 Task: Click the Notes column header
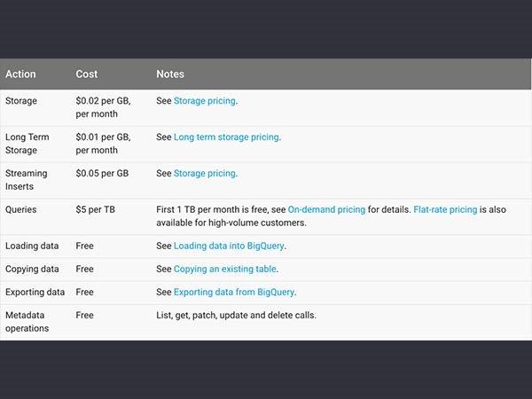tap(170, 74)
